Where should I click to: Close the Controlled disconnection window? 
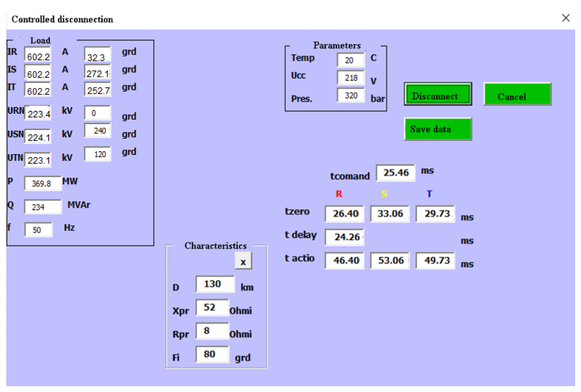[566, 18]
